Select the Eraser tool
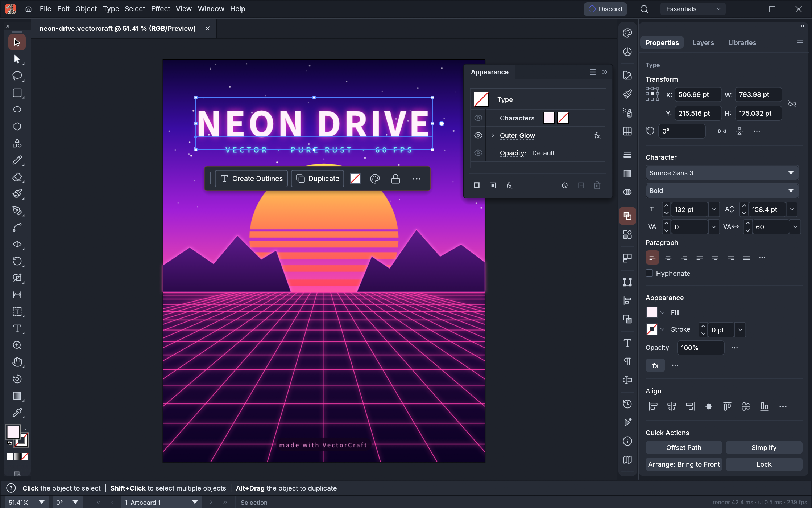 (17, 177)
